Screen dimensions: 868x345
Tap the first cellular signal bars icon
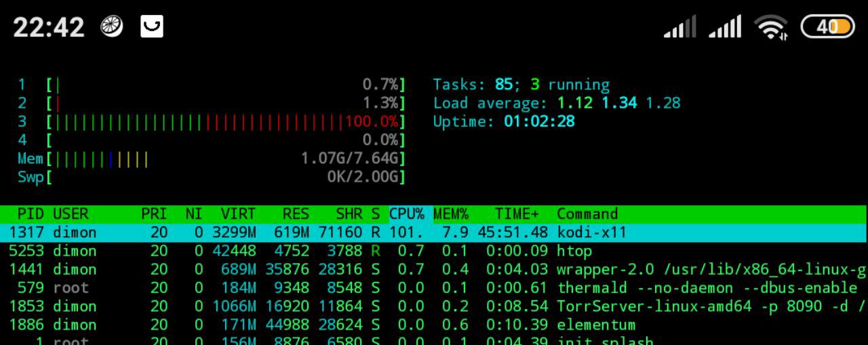(x=680, y=27)
